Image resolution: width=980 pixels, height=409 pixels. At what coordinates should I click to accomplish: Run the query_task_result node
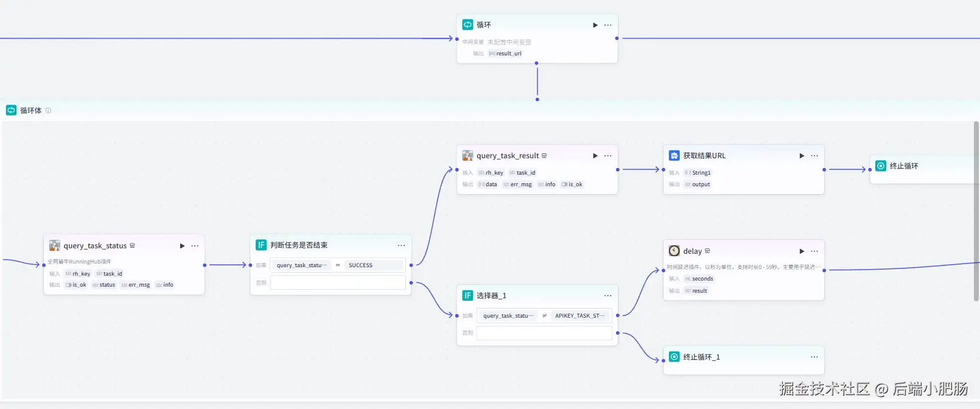[x=595, y=156]
